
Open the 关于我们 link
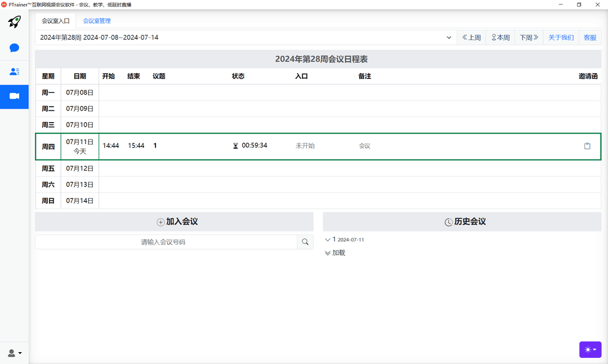pyautogui.click(x=561, y=38)
